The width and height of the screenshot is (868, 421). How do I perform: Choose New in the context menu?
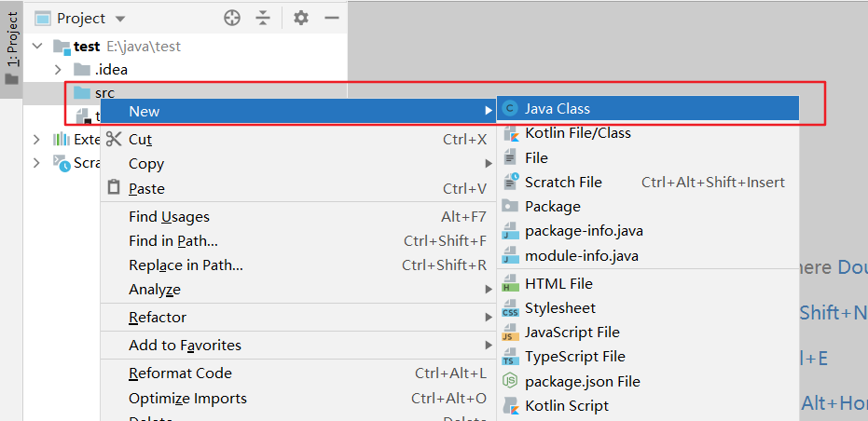(x=298, y=111)
